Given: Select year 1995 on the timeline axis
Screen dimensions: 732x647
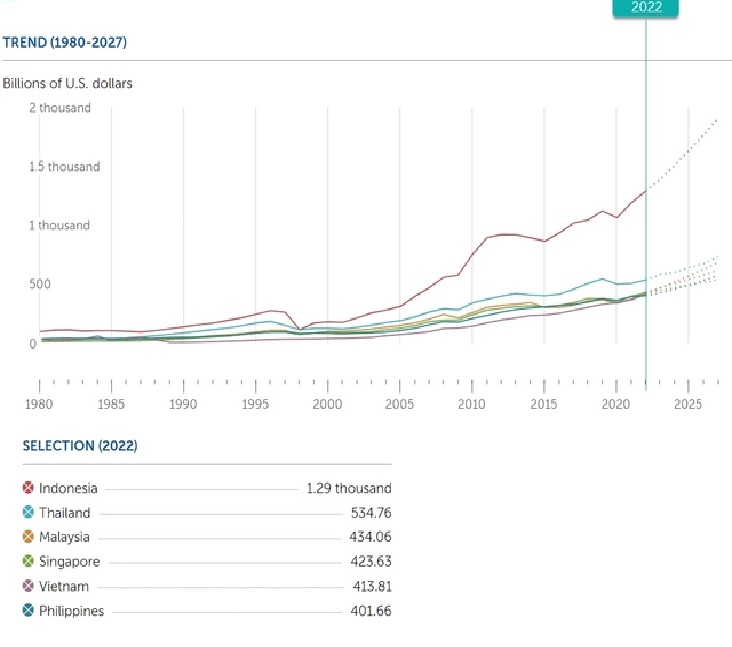Looking at the screenshot, I should pyautogui.click(x=256, y=404).
